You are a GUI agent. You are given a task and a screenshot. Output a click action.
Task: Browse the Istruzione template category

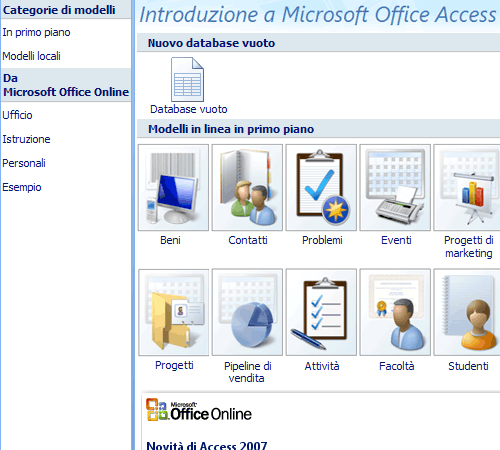coord(26,139)
